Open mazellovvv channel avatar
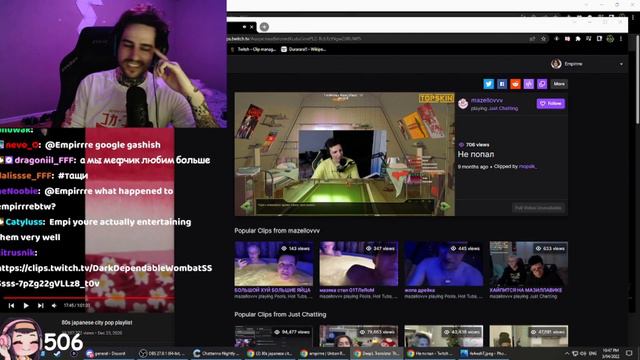 tap(463, 104)
